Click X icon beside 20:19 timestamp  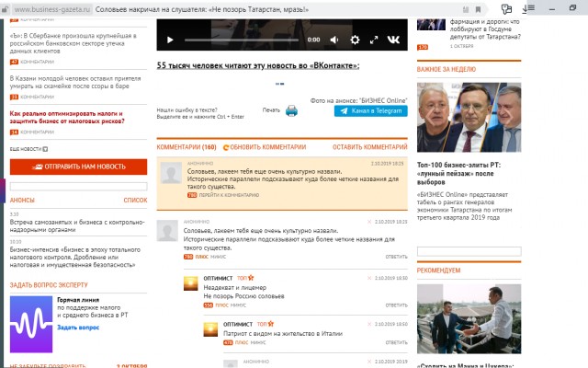pos(369,362)
